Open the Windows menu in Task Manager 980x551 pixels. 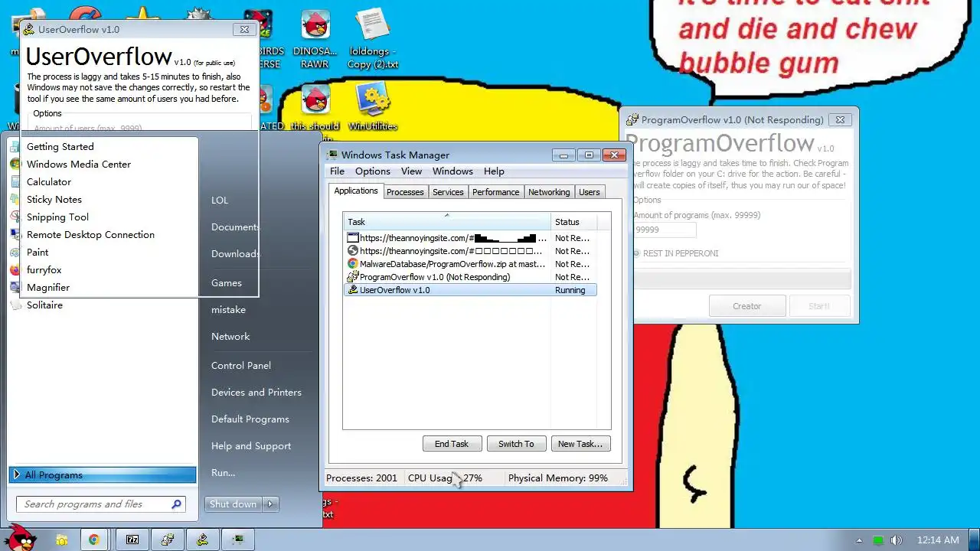tap(452, 171)
